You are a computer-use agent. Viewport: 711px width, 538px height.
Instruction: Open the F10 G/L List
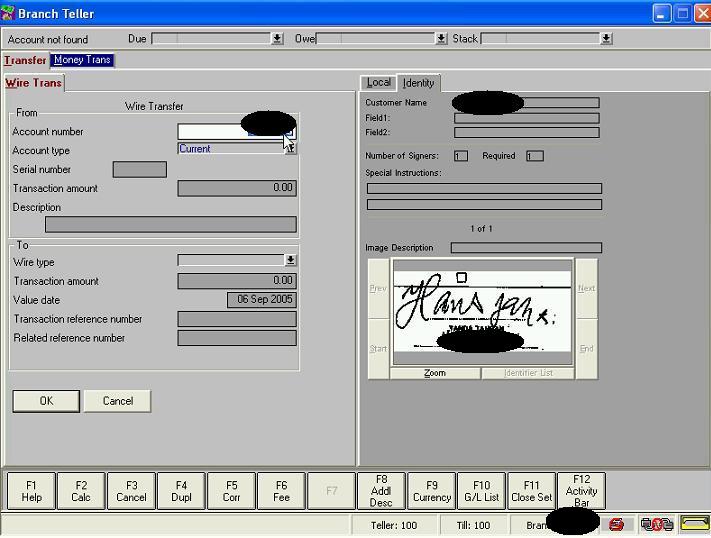coord(481,491)
